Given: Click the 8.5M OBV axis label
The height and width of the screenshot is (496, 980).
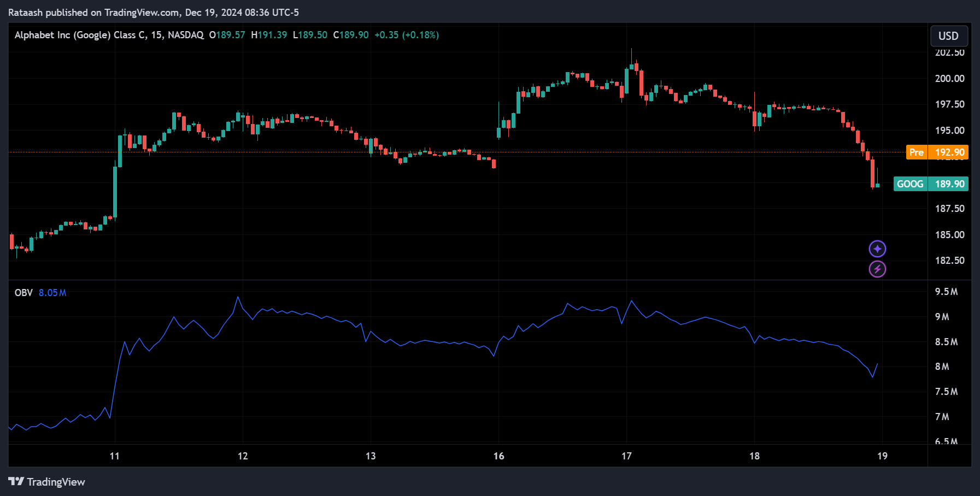Looking at the screenshot, I should point(946,342).
